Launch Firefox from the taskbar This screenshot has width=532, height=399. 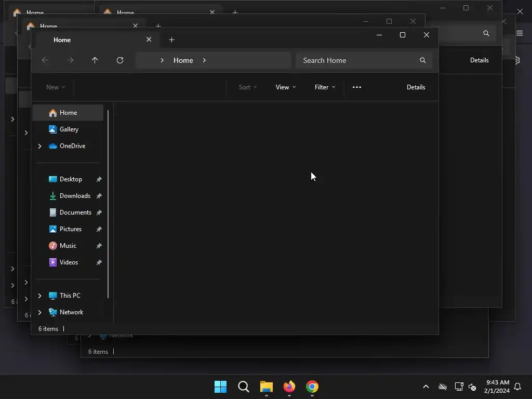[289, 387]
